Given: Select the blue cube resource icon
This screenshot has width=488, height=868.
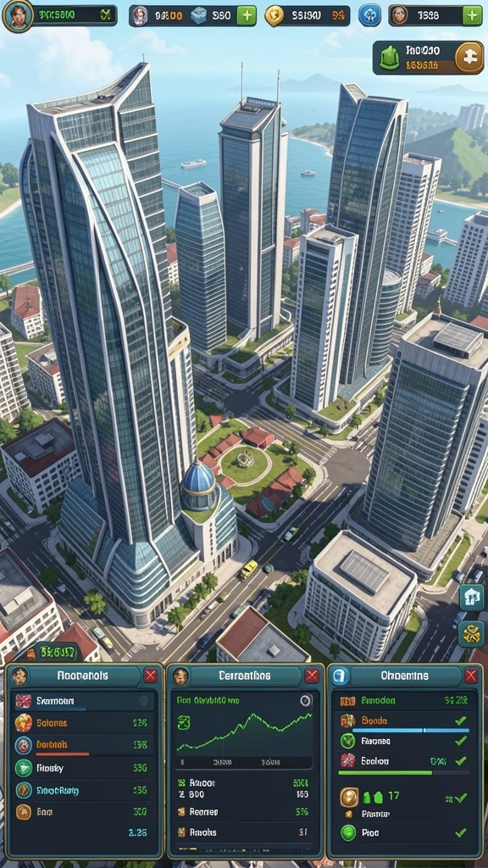Looking at the screenshot, I should click(198, 15).
